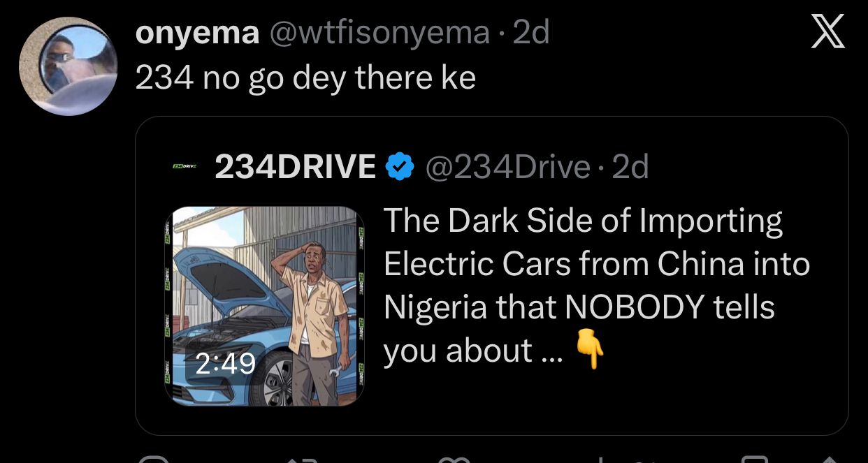Image resolution: width=868 pixels, height=463 pixels.
Task: Click the 2d timestamp beside @wtfisonyema
Action: coord(531,33)
